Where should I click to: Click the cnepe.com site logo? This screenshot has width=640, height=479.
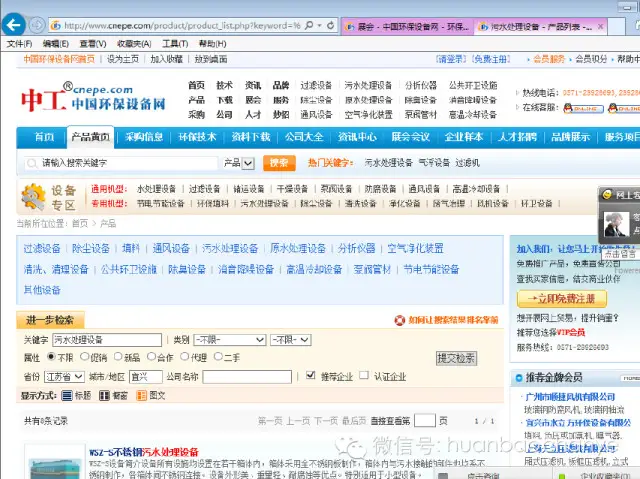[94, 97]
